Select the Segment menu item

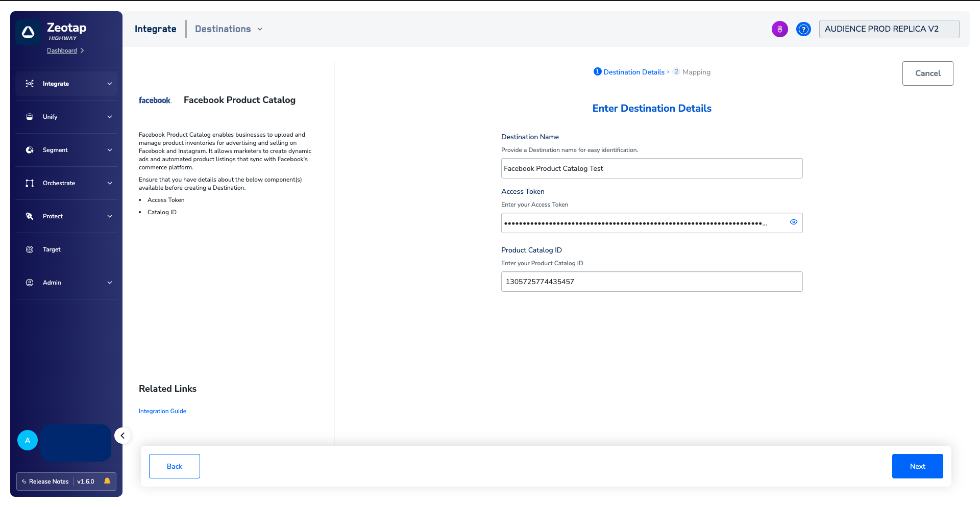(66, 150)
